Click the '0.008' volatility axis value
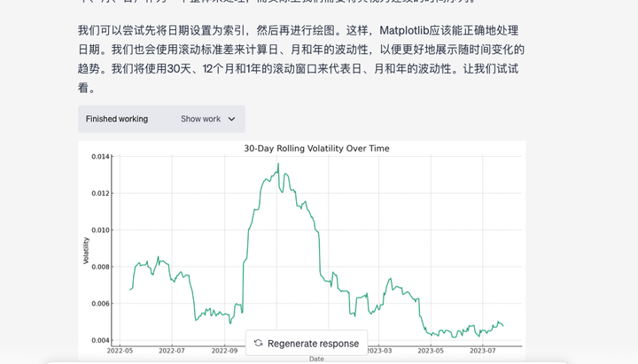Screen dimensions: 638x364 click(x=100, y=267)
